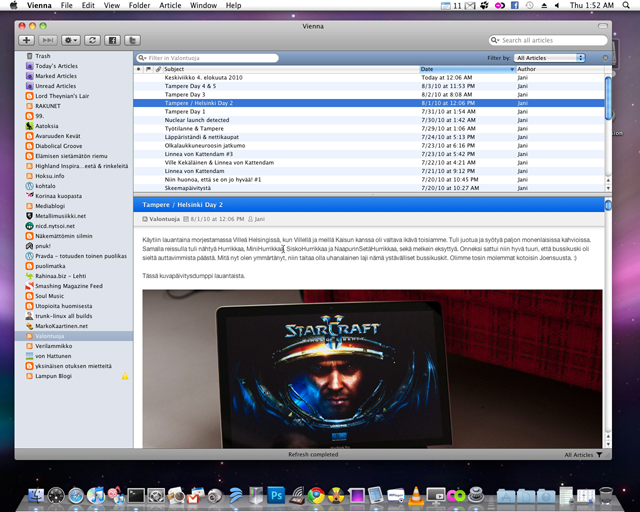Open Google Chrome from the Dock

316,495
